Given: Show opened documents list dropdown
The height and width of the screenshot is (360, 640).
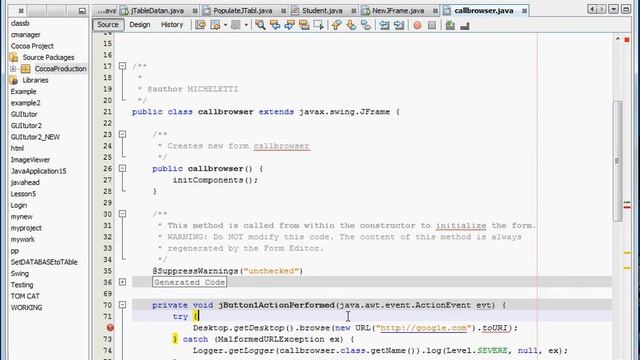Looking at the screenshot, I should [x=613, y=9].
